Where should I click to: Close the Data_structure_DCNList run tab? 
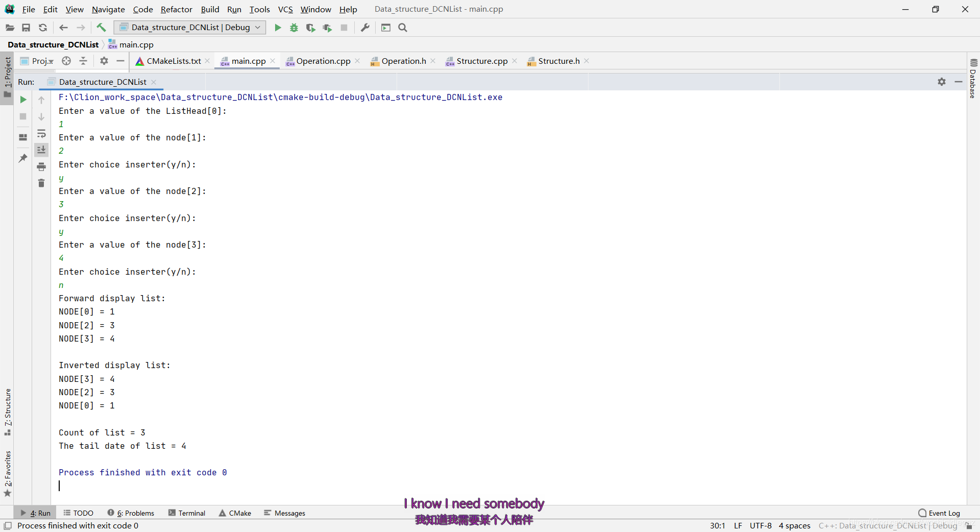click(x=154, y=82)
